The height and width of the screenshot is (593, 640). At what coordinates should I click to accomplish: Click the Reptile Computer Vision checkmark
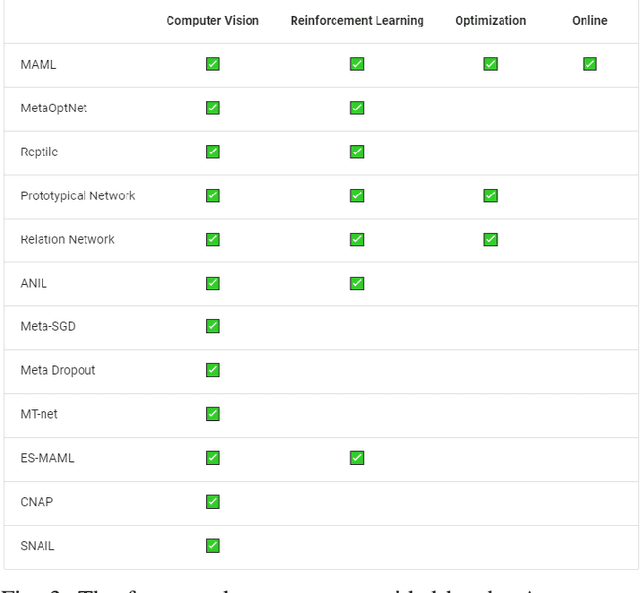click(213, 152)
